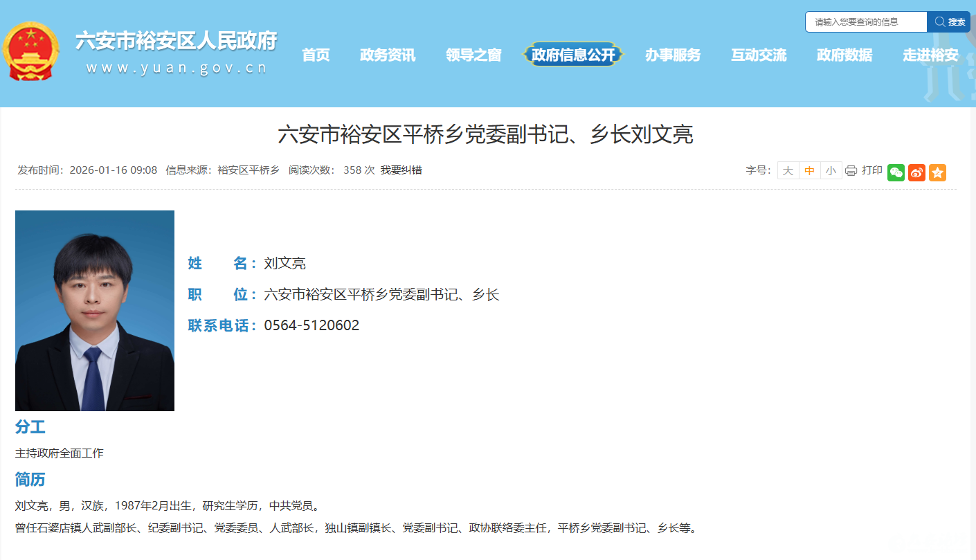Click the printer icon to print the page

pyautogui.click(x=851, y=170)
